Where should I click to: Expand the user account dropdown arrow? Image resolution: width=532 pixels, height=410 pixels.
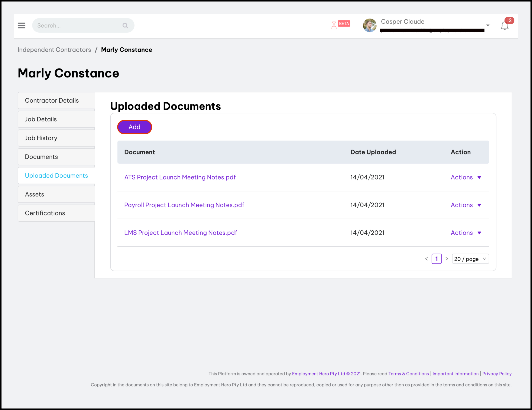tap(488, 25)
